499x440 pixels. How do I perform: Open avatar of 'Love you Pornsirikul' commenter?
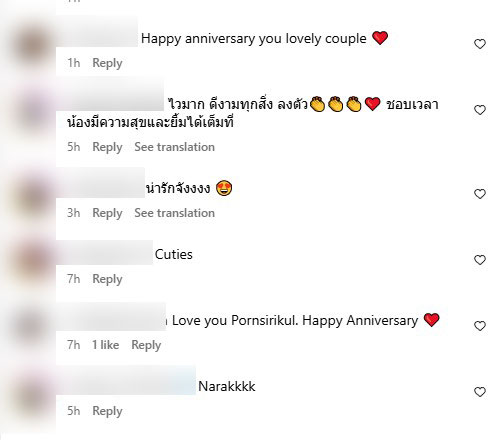[32, 327]
